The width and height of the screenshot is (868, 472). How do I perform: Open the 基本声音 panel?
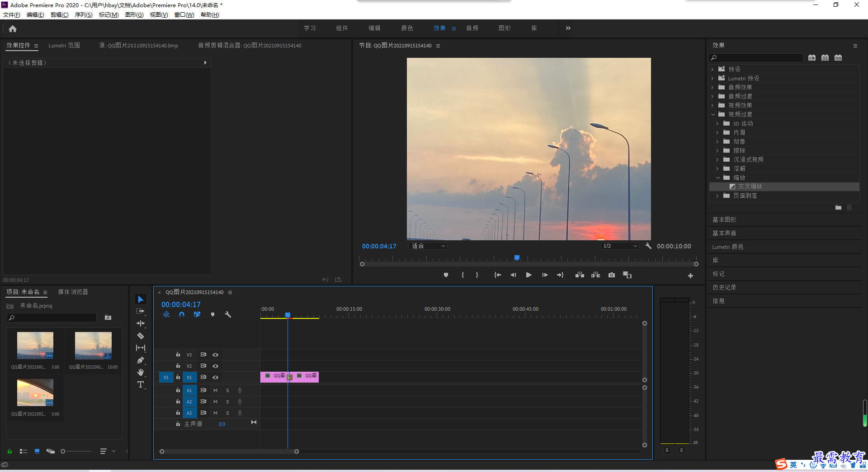point(724,233)
